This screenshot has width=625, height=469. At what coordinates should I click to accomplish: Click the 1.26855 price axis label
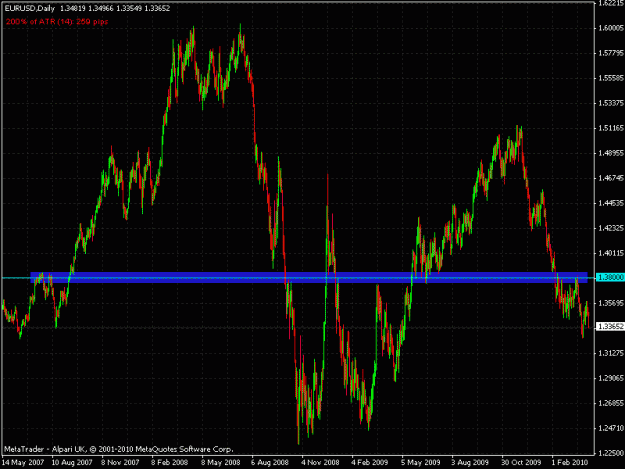[x=611, y=403]
